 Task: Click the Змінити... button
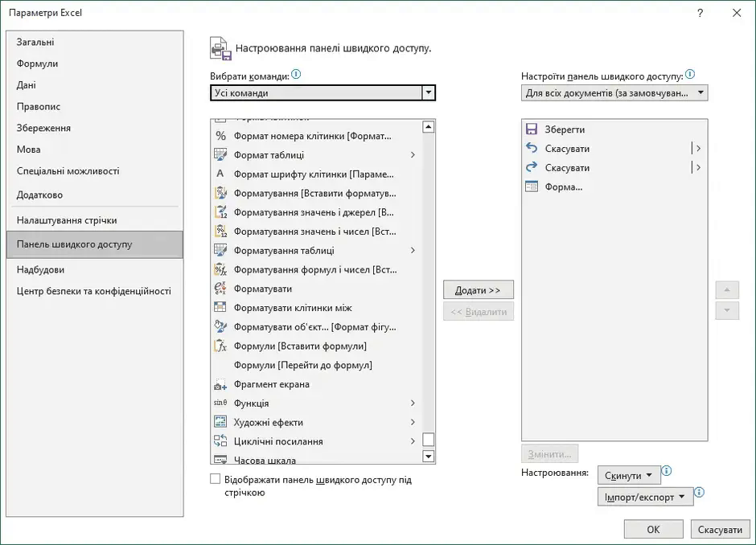tap(549, 454)
